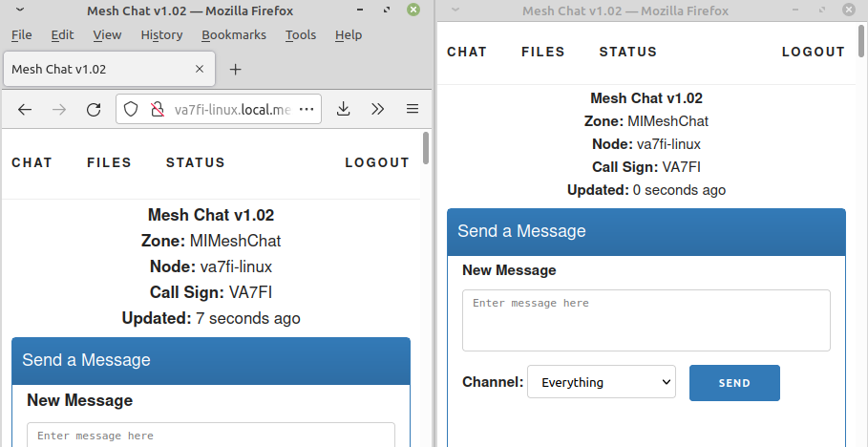Open the History menu in the menu bar

pos(160,34)
